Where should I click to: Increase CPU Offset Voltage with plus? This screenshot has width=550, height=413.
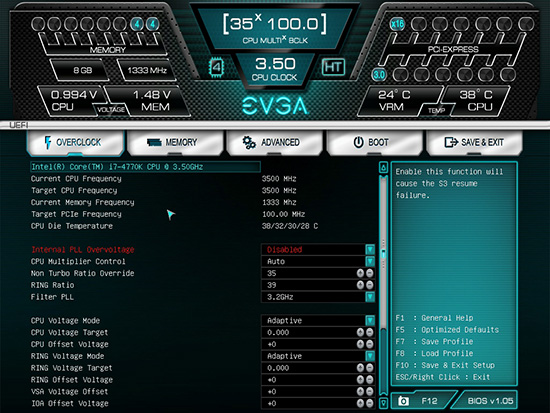360,344
